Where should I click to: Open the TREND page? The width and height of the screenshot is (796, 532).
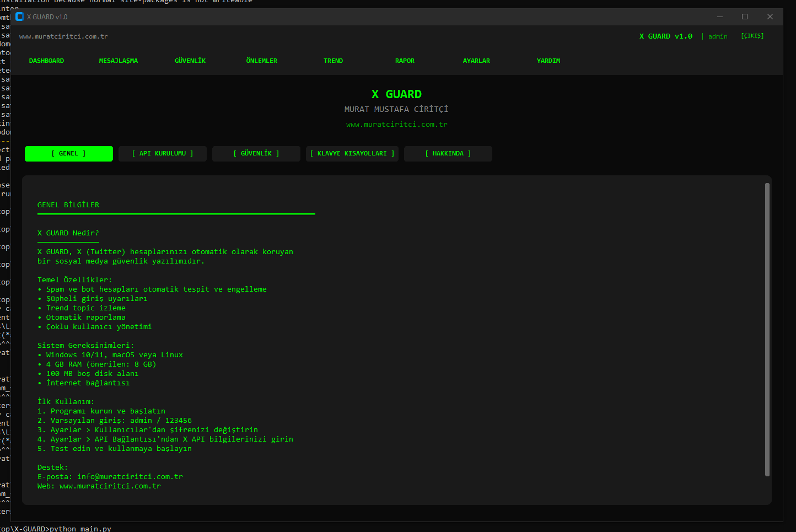[334, 61]
